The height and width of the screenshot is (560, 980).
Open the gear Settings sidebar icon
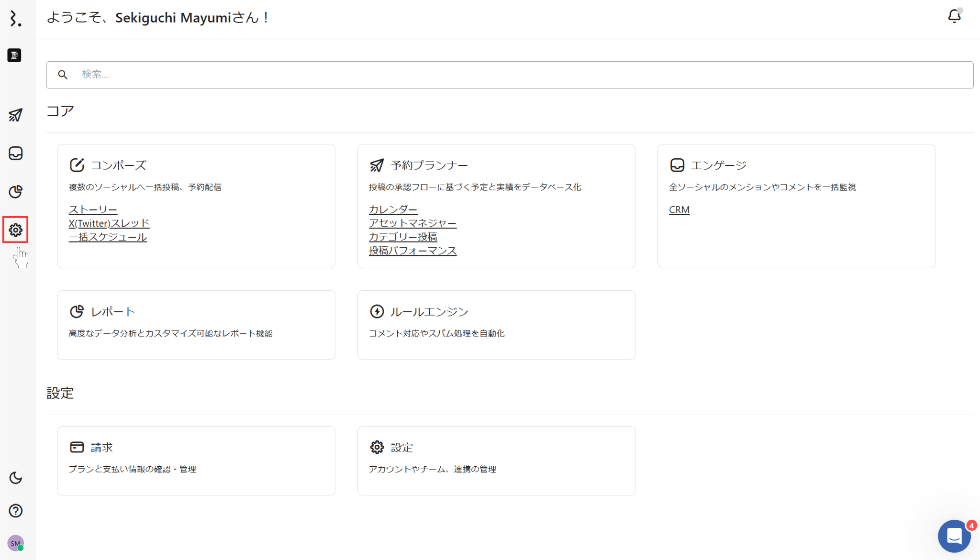click(x=15, y=230)
